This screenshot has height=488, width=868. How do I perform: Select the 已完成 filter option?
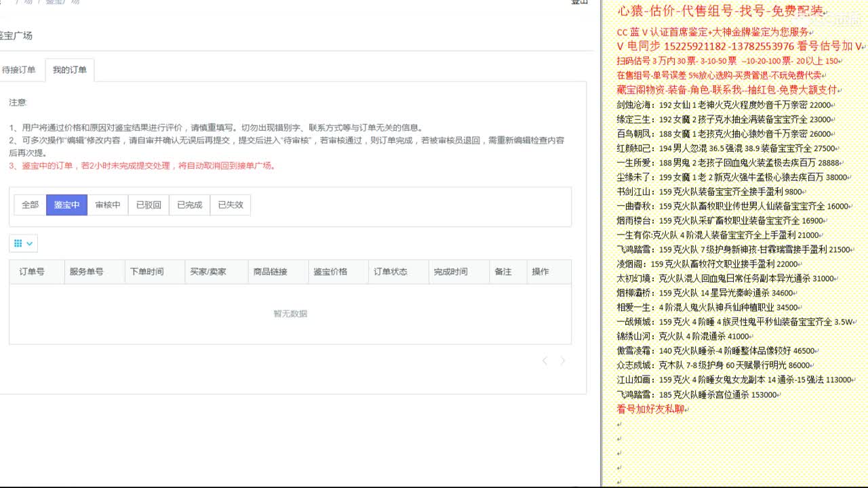point(189,205)
